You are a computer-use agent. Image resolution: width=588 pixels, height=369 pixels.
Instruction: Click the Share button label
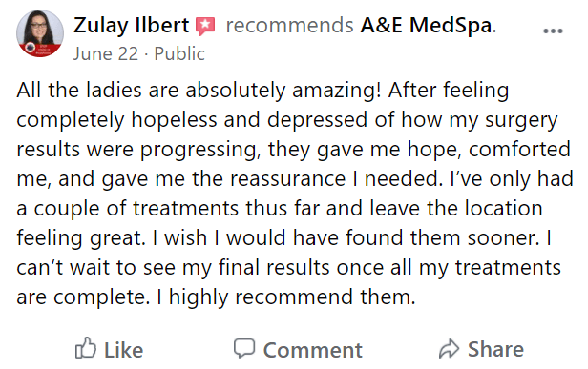coord(495,350)
